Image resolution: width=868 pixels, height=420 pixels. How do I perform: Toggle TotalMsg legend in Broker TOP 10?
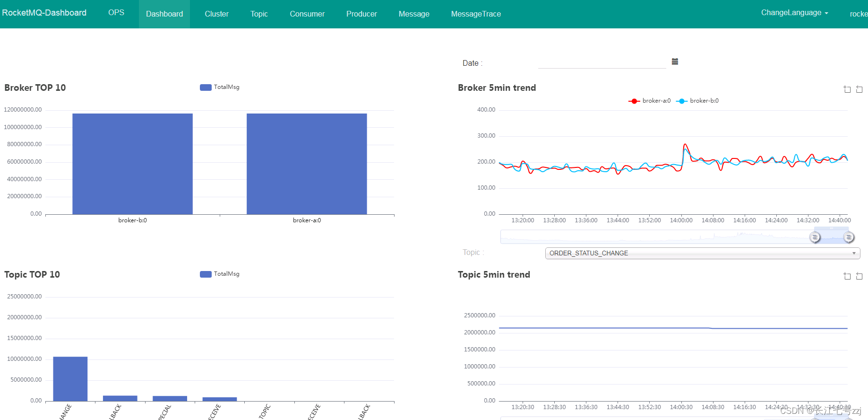[x=220, y=87]
